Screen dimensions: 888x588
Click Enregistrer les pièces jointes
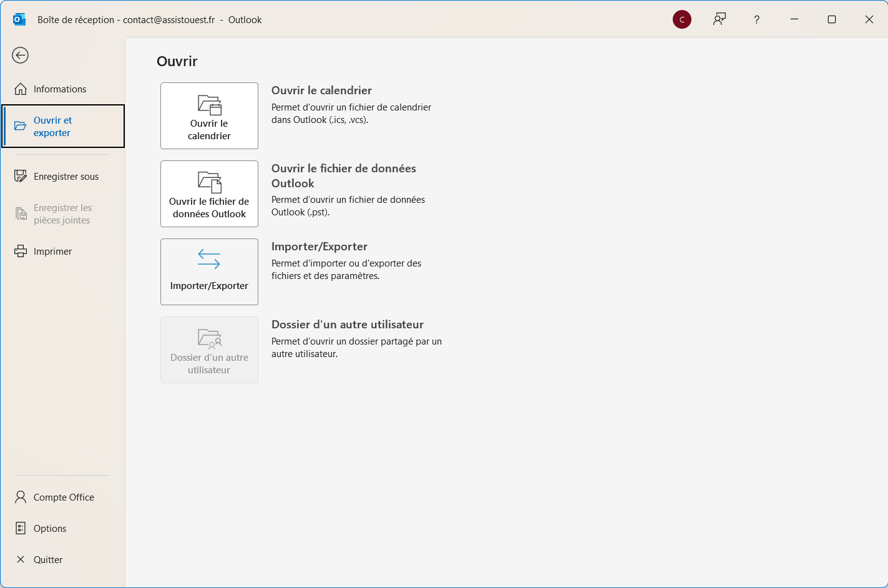tap(63, 214)
